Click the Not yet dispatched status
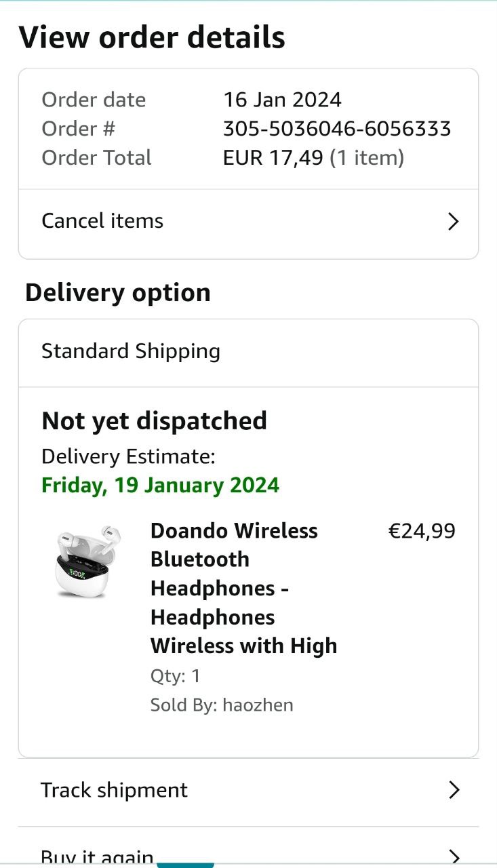 point(154,421)
